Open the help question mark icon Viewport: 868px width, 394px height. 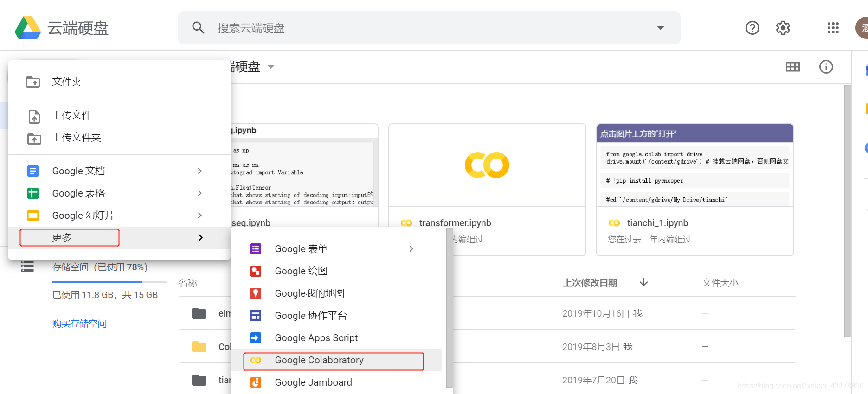point(752,28)
